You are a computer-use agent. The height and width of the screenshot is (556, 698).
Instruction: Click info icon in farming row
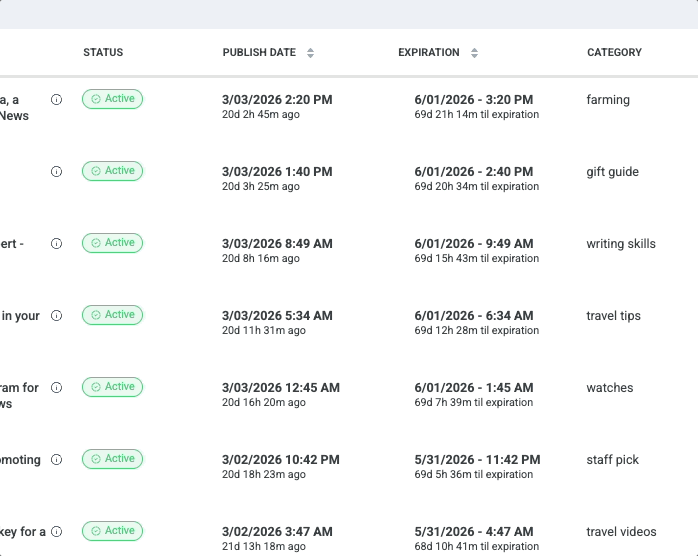[x=56, y=99]
